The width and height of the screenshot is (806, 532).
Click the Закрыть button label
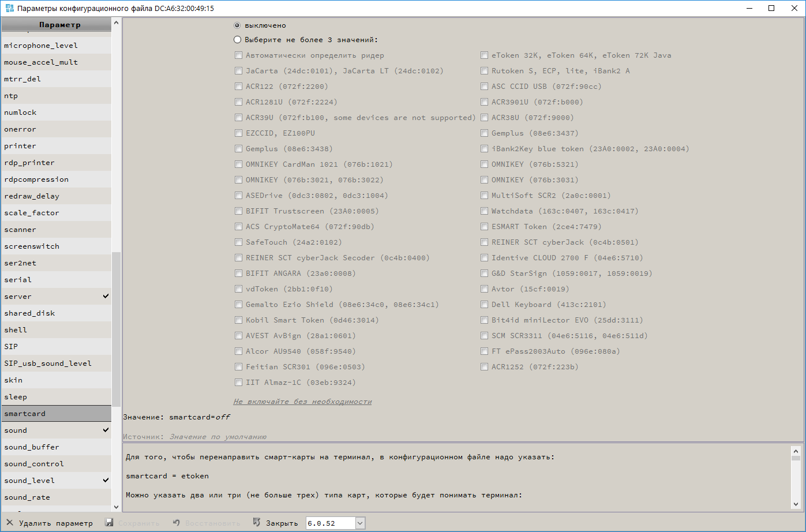pyautogui.click(x=282, y=523)
